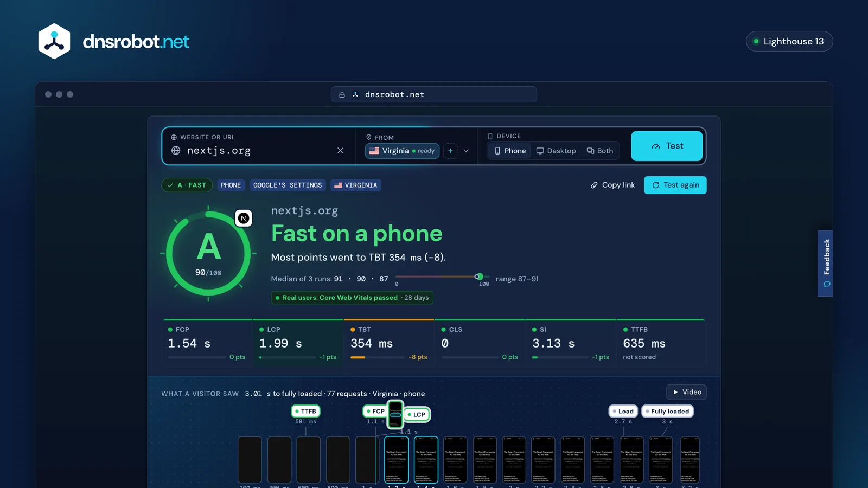Click the A · FAST grade chip
Viewport: 868px width, 488px height.
(187, 185)
